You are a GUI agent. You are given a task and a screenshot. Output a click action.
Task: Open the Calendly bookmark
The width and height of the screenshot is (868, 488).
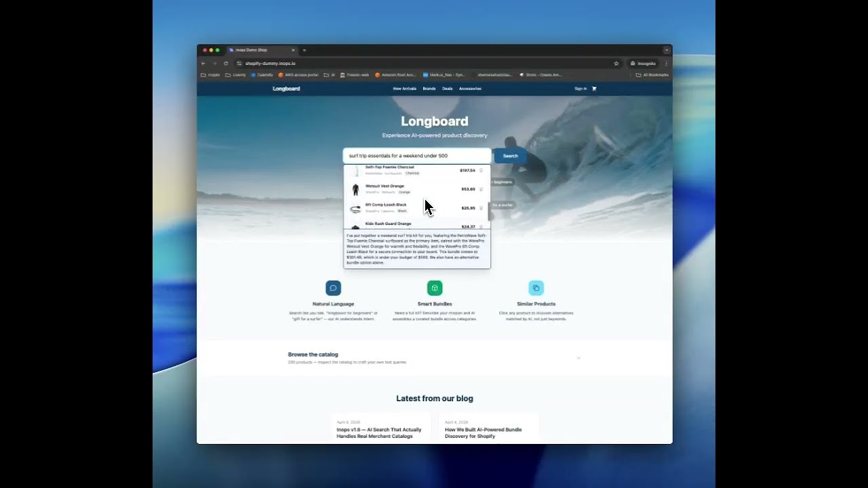(262, 75)
